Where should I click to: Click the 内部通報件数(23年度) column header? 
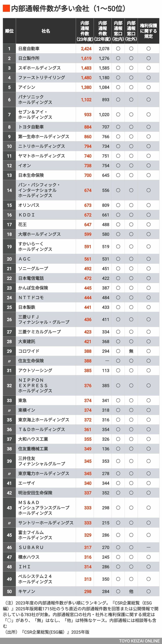85,31
